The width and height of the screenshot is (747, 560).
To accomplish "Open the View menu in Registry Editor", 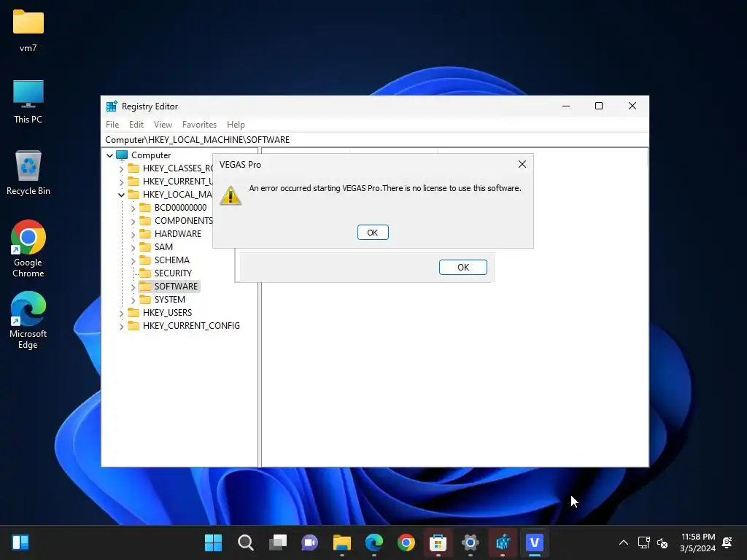I will (163, 124).
